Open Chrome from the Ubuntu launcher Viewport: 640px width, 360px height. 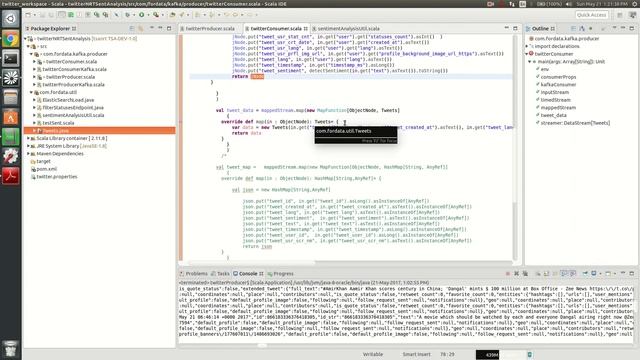point(11,39)
